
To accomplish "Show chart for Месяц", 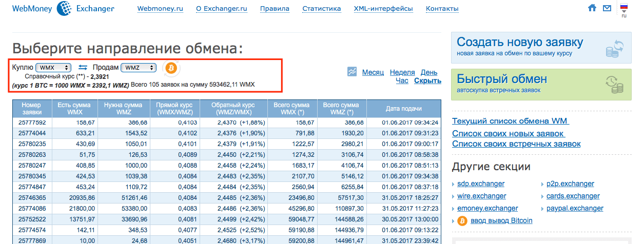I will click(373, 72).
